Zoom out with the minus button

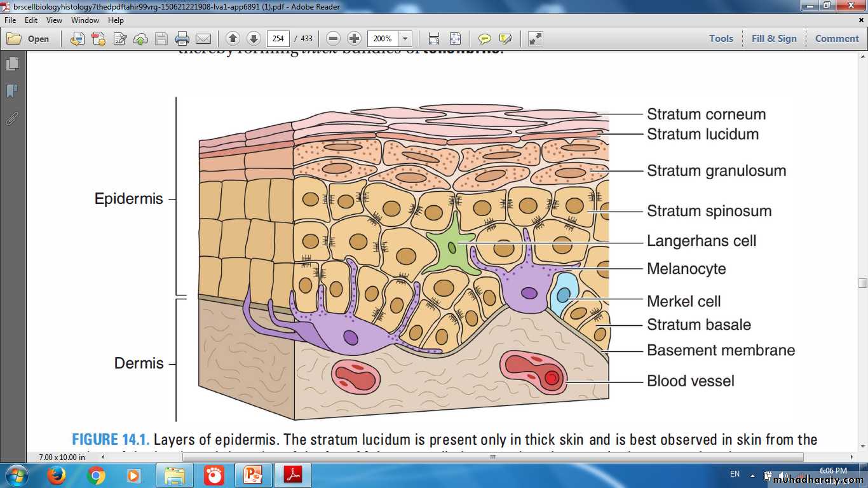pyautogui.click(x=334, y=39)
